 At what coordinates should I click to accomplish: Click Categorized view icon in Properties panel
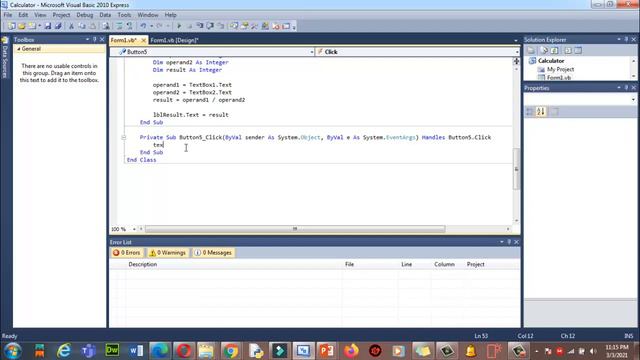pos(529,111)
